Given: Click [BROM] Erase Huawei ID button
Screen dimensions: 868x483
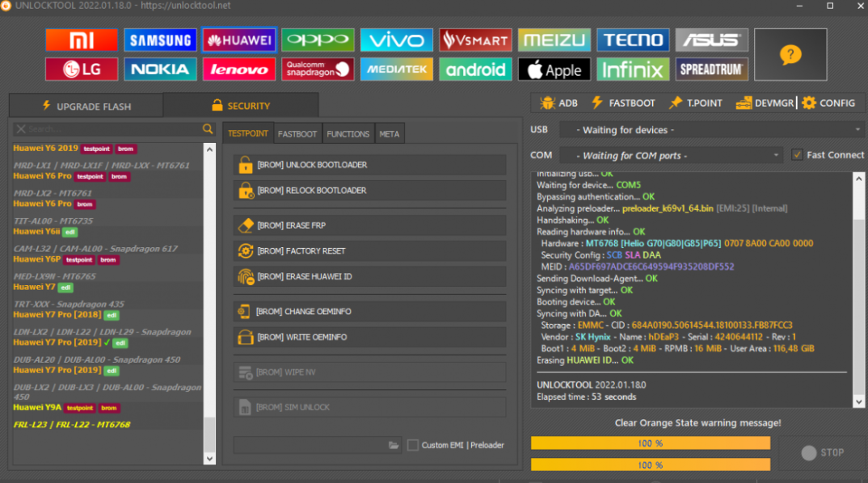Looking at the screenshot, I should point(370,276).
